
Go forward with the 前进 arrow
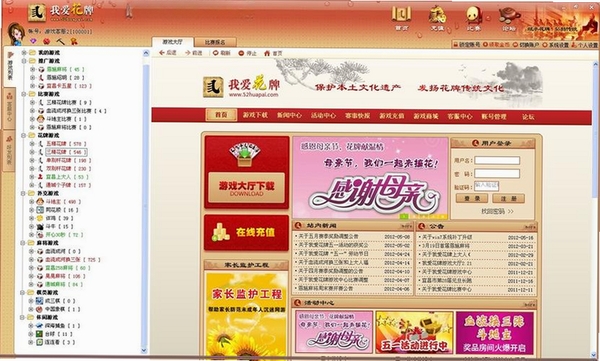(194, 53)
